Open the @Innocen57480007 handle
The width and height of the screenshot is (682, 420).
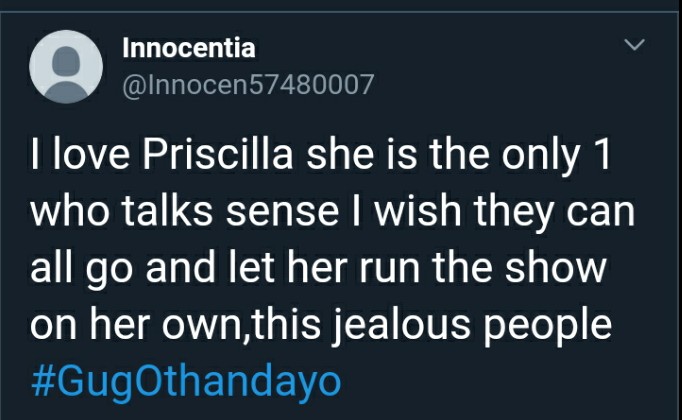248,84
